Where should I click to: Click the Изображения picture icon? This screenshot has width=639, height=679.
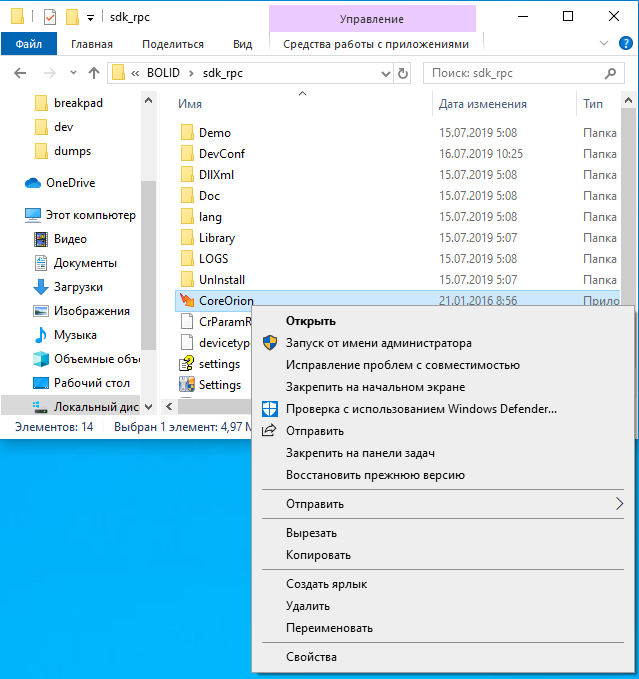pyautogui.click(x=41, y=311)
